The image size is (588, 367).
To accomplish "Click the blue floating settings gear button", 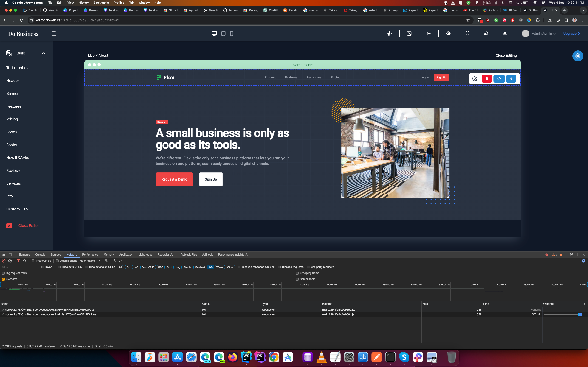I will tap(578, 56).
